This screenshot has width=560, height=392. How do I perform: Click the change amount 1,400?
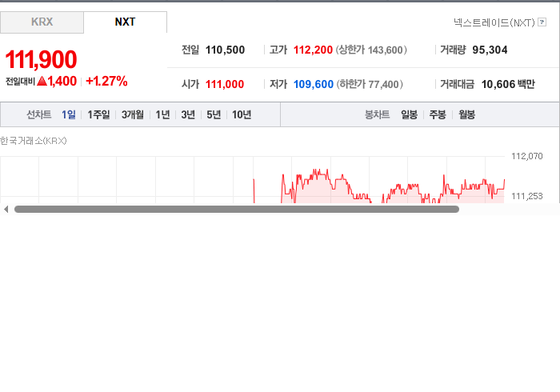point(62,81)
